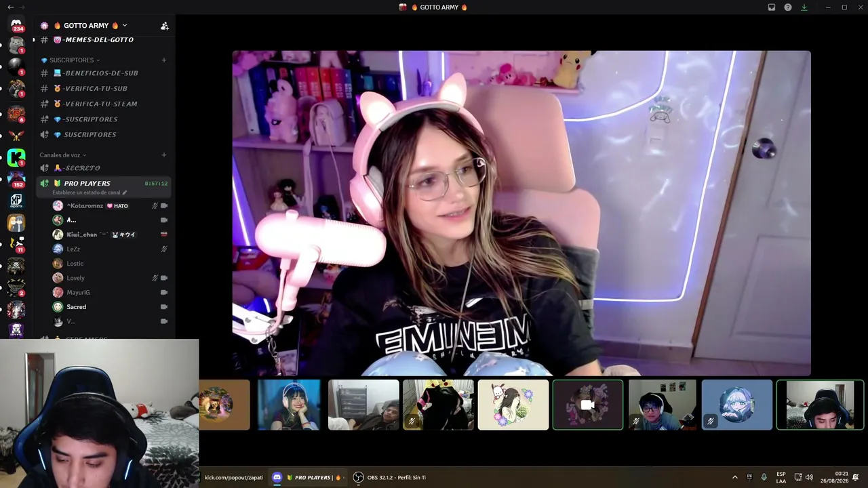Open network settings in system tray
The image size is (868, 488).
[798, 478]
